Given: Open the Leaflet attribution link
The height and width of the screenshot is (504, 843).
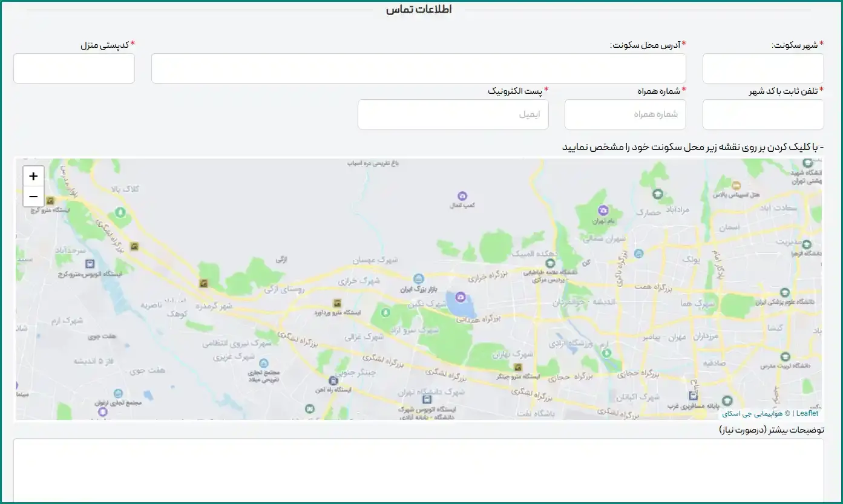Looking at the screenshot, I should (807, 414).
